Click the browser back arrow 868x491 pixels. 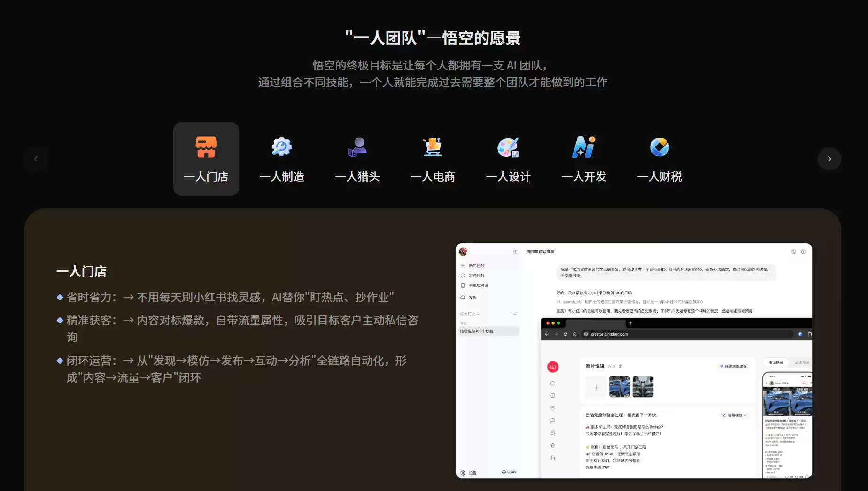pos(547,334)
